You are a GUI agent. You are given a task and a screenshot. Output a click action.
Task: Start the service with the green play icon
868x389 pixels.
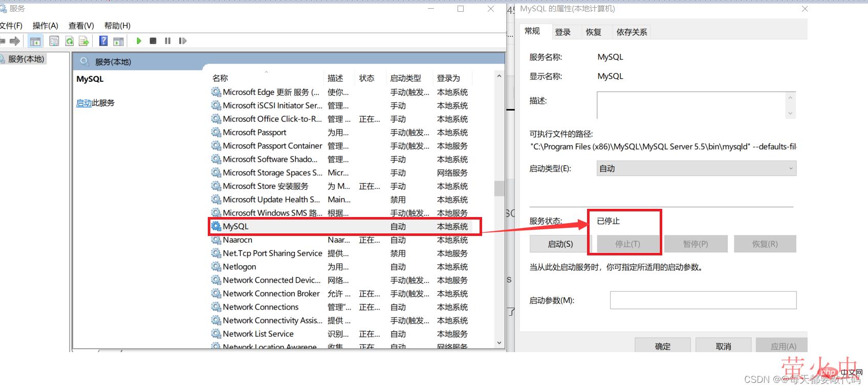point(139,41)
